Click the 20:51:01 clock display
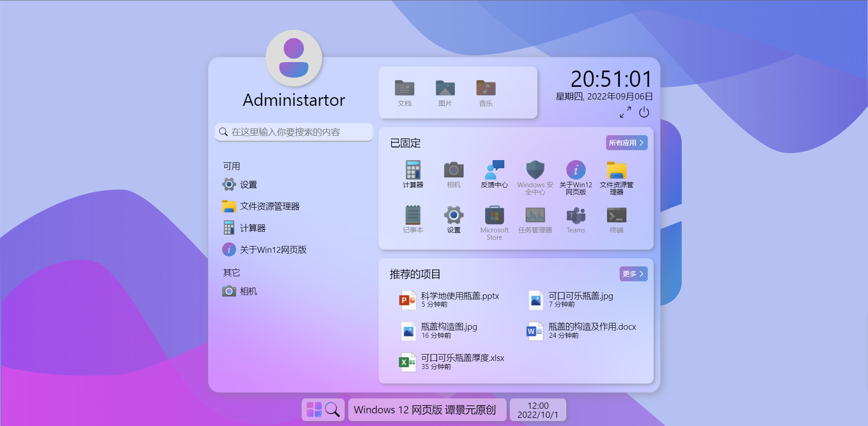 (611, 79)
